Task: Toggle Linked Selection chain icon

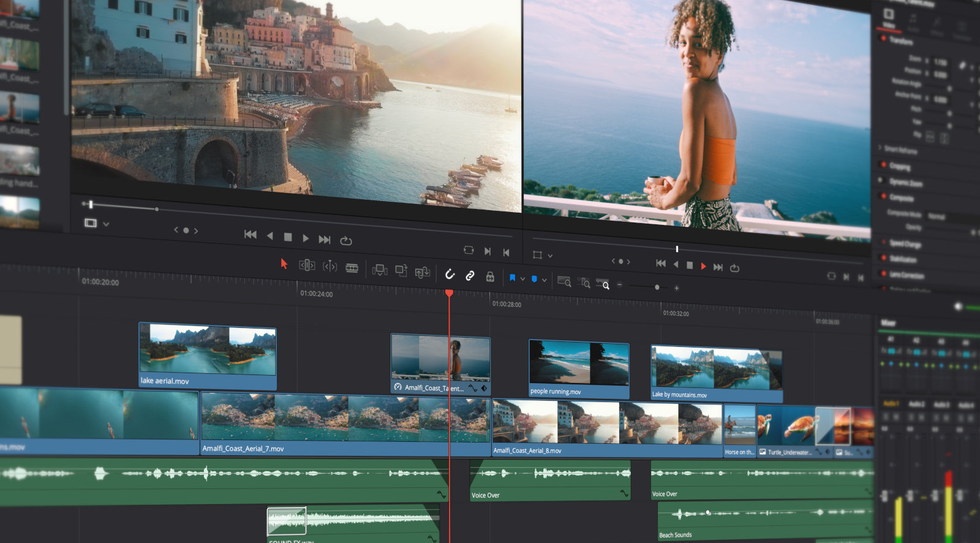Action: [x=470, y=276]
